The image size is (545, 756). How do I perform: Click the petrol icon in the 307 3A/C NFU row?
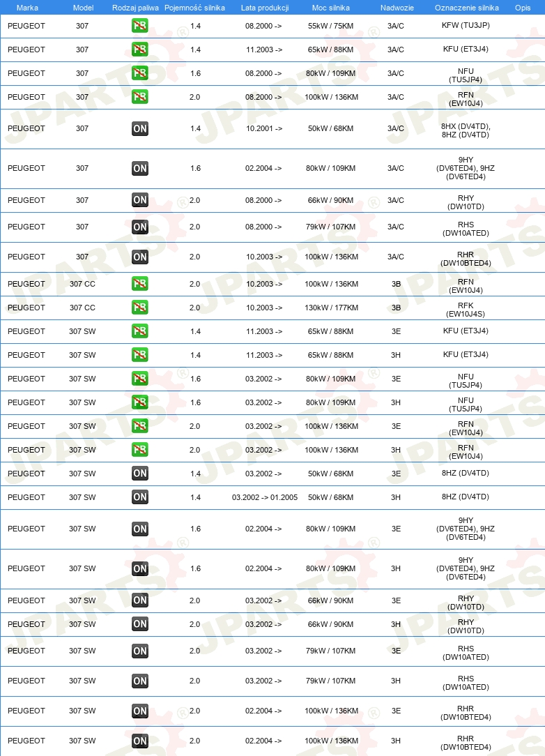[x=140, y=73]
